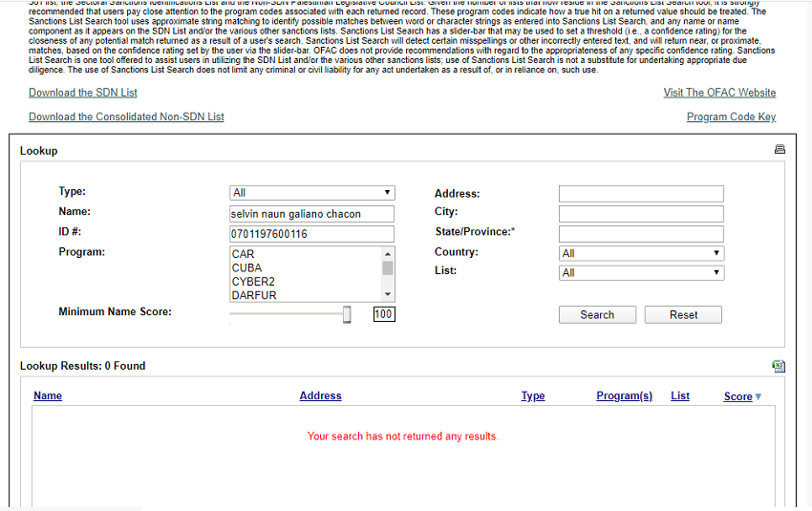The width and height of the screenshot is (812, 511).
Task: Open the Download the SDN List link
Action: pyautogui.click(x=83, y=93)
